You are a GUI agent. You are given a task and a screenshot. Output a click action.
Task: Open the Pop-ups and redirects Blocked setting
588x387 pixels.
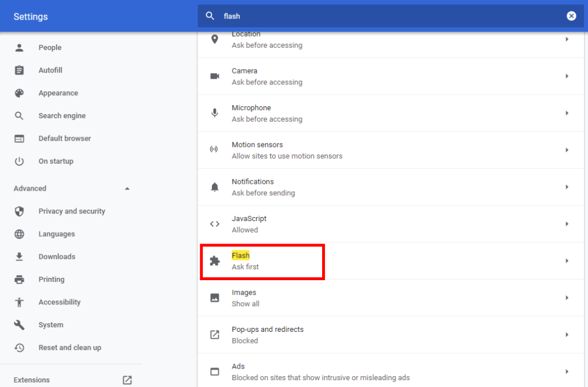(x=390, y=335)
